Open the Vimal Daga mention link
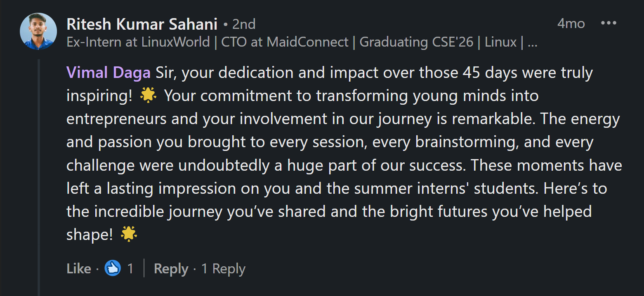Viewport: 644px width, 296px height. 109,73
